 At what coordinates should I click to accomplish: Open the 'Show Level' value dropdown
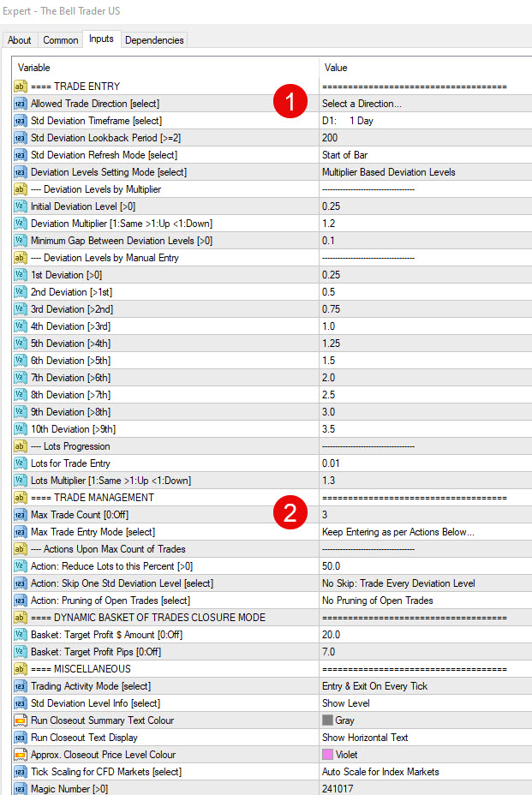[x=426, y=703]
